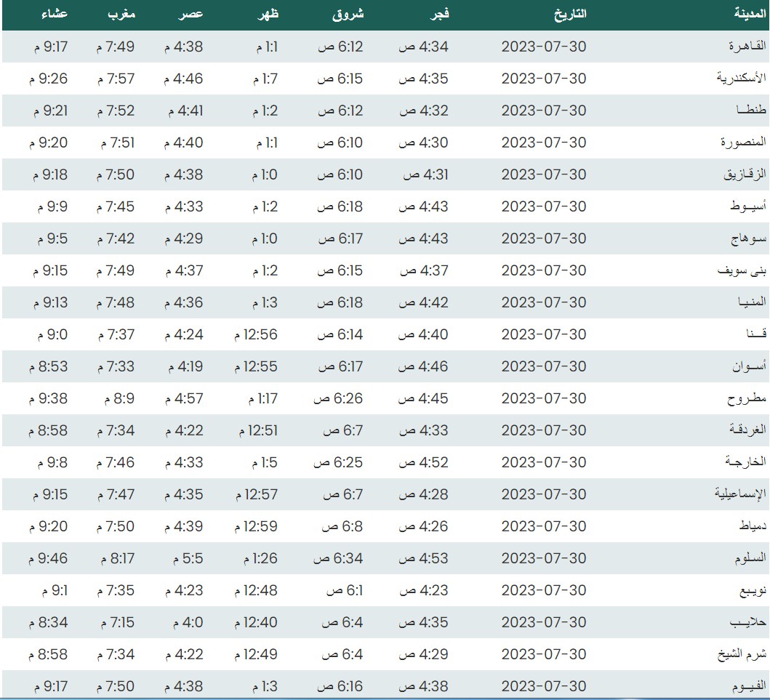The height and width of the screenshot is (700, 770).
Task: Click the المدينة column header
Action: click(750, 13)
